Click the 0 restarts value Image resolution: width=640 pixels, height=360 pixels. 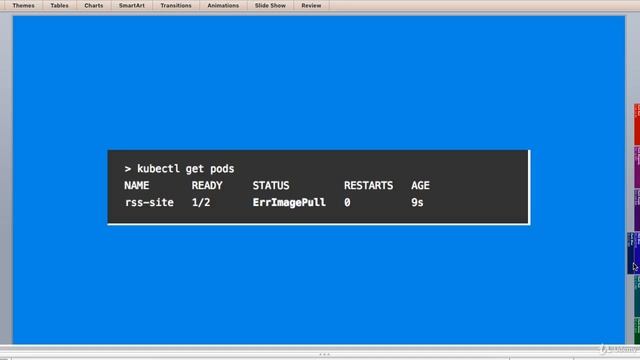[x=347, y=202]
